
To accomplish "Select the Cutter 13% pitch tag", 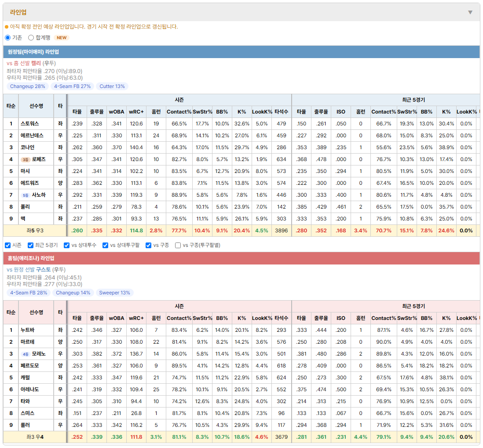I will tap(112, 86).
